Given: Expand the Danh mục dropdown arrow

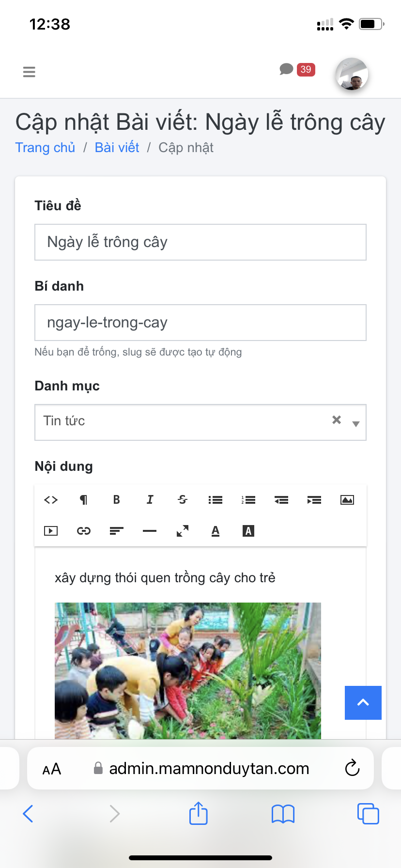Looking at the screenshot, I should pyautogui.click(x=356, y=424).
